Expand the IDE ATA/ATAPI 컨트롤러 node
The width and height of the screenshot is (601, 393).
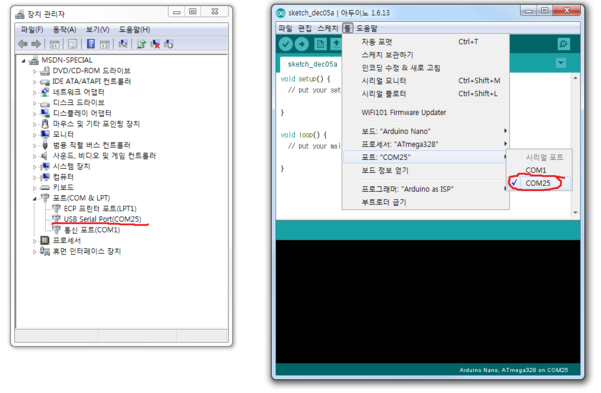[34, 82]
